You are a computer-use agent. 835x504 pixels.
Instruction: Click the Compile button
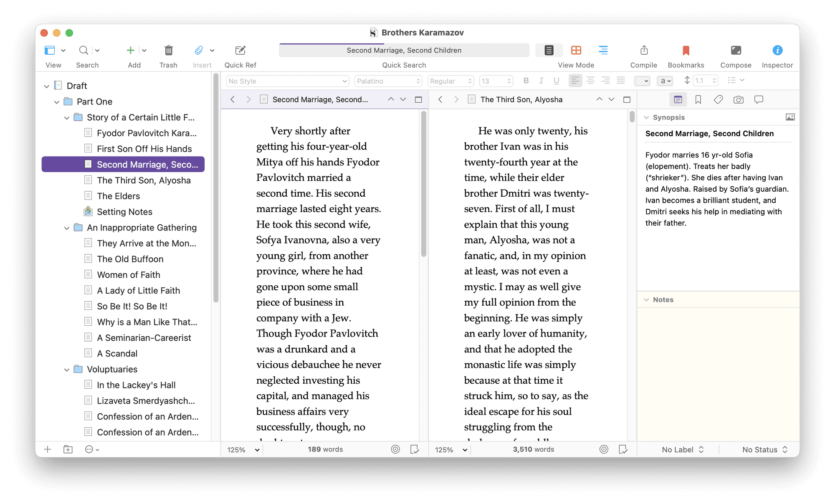coord(643,50)
